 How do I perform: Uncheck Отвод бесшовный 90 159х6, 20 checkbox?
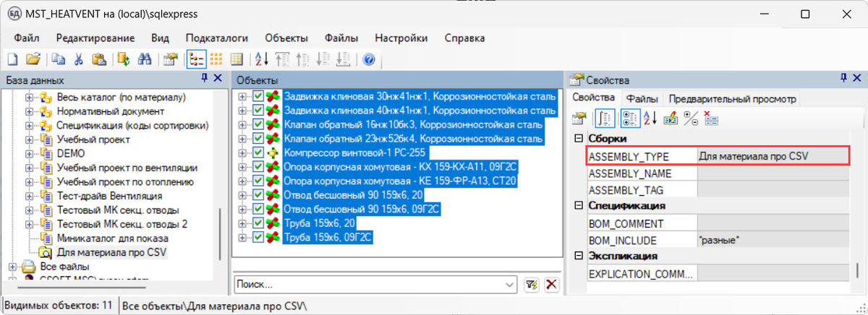tap(259, 194)
